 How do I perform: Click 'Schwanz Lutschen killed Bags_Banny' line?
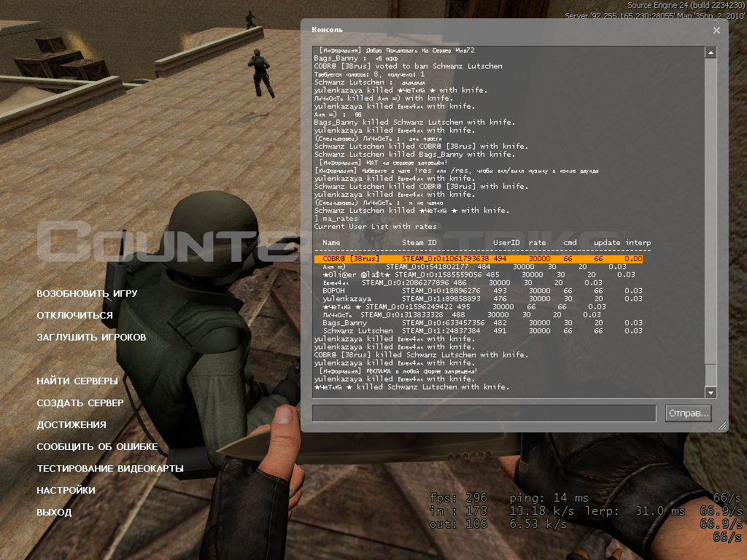[x=414, y=155]
